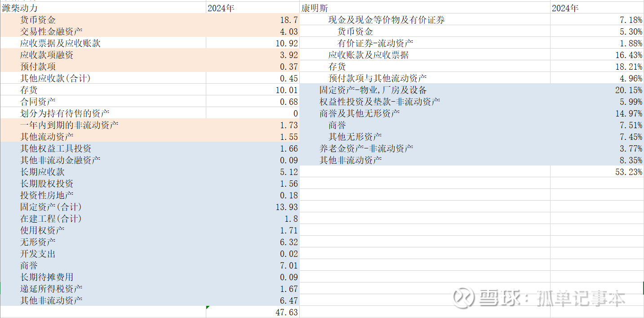This screenshot has width=644, height=318.
Task: Select the 有价证券-流动资产 label
Action: click(376, 43)
